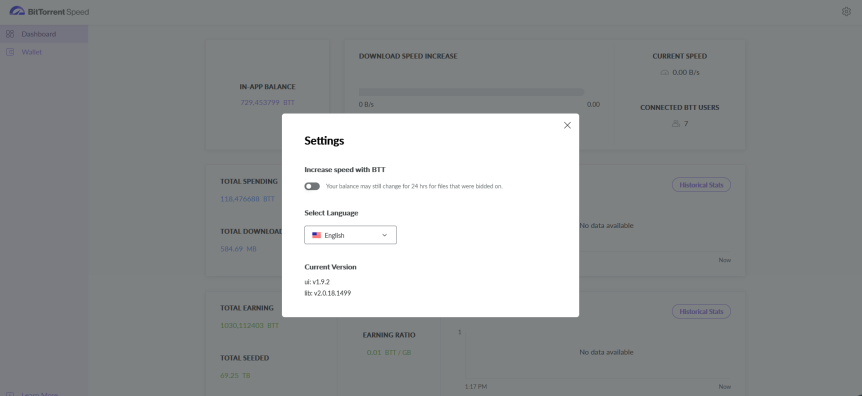862x396 pixels.
Task: Open the Select Language dropdown
Action: click(x=350, y=235)
